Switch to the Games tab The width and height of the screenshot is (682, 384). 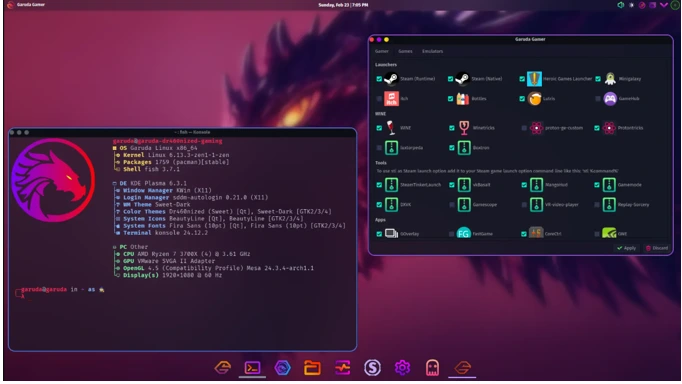tap(405, 51)
